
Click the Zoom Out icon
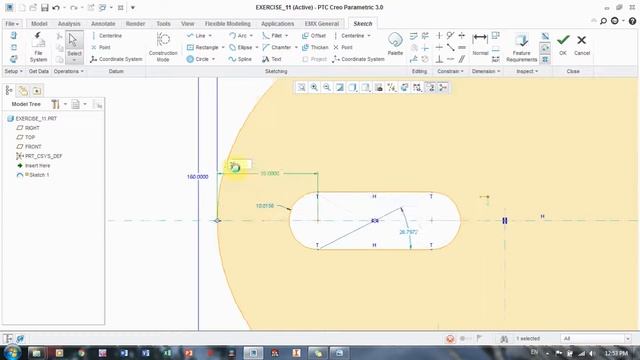coord(327,87)
